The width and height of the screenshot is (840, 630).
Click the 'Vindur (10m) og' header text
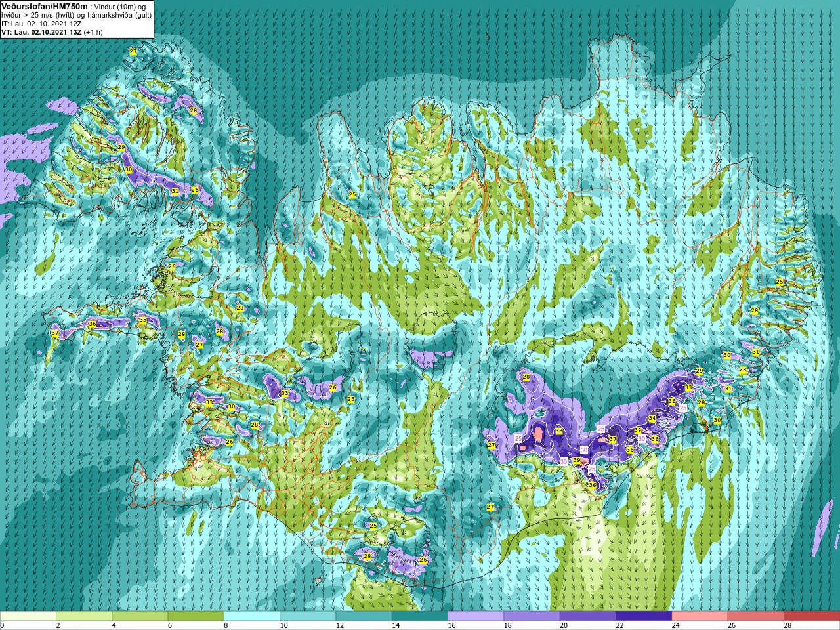click(x=121, y=7)
